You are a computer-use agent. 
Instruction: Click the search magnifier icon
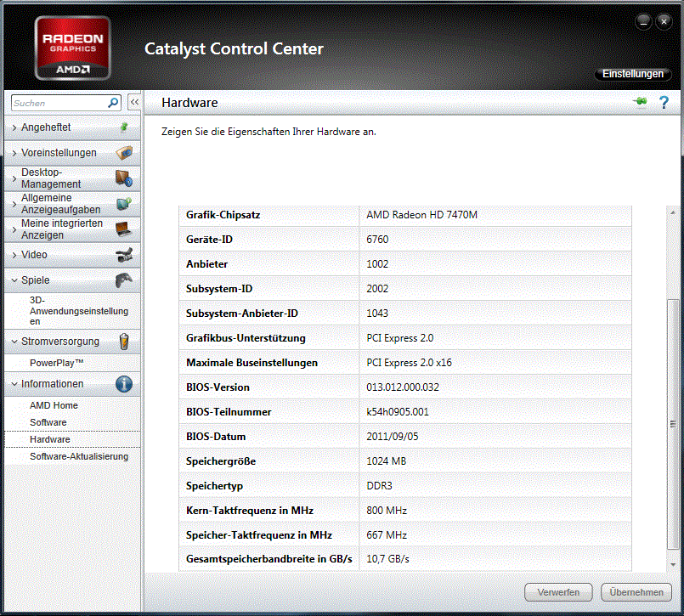click(x=113, y=103)
